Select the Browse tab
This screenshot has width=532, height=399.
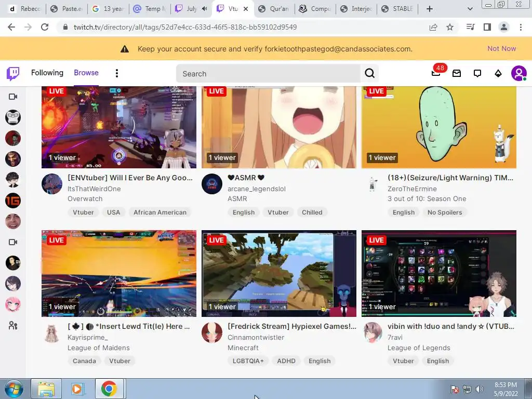click(x=86, y=73)
